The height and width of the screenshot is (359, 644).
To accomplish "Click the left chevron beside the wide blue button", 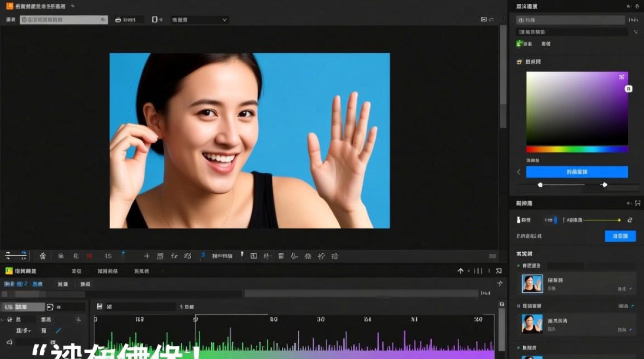I will 518,172.
